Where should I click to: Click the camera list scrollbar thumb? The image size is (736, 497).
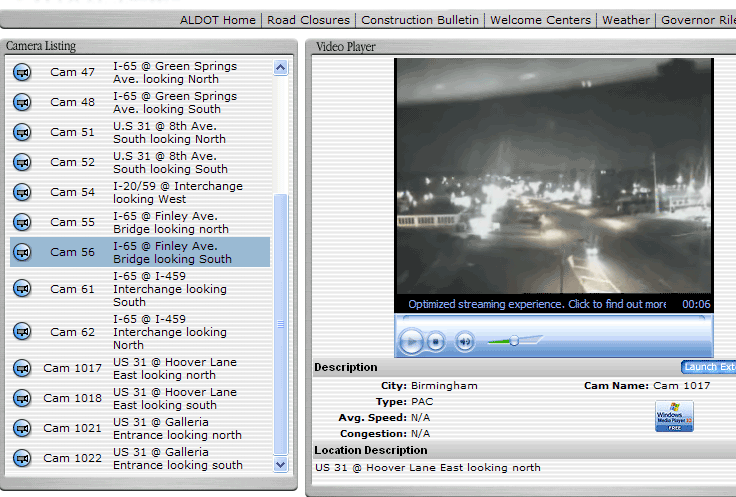[x=281, y=324]
